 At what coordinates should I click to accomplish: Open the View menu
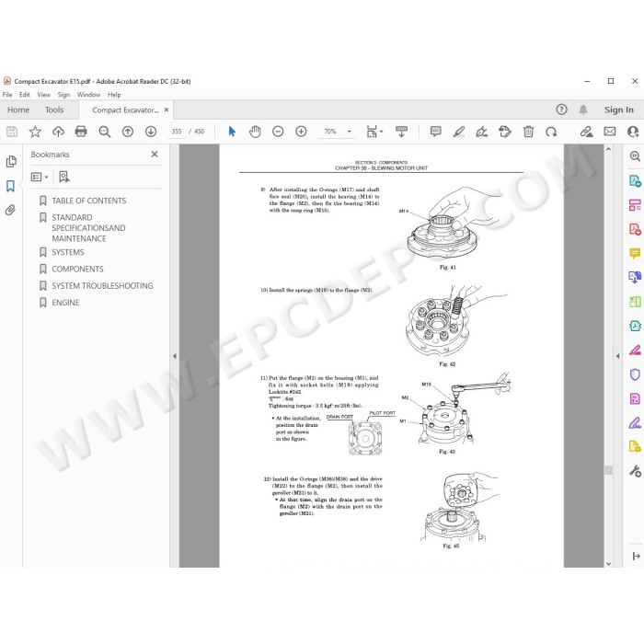pyautogui.click(x=44, y=95)
